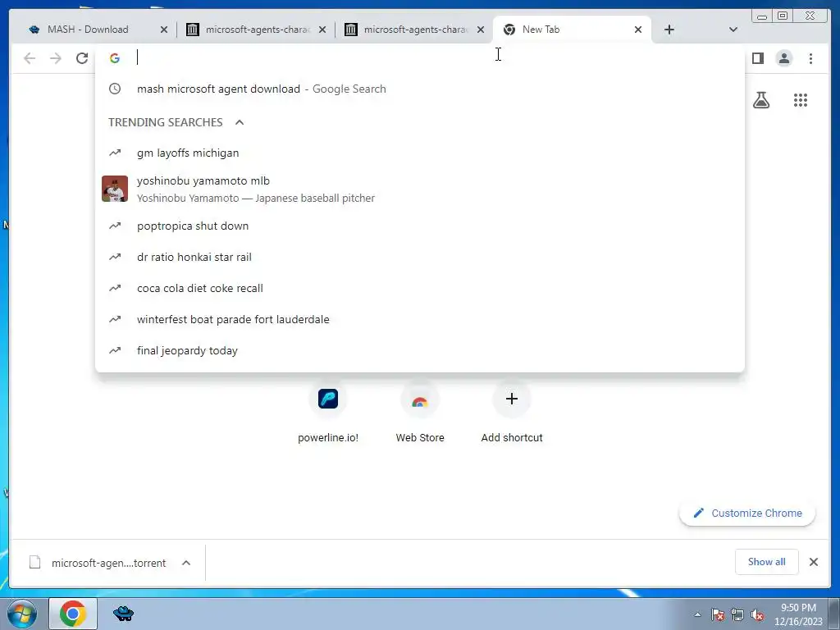Click Customize Chrome button

pyautogui.click(x=747, y=513)
